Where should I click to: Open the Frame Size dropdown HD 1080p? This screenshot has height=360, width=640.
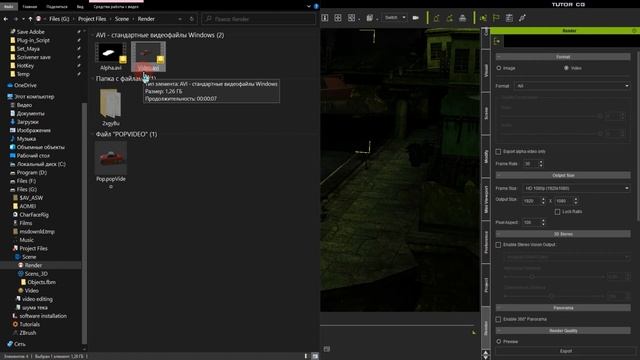576,188
